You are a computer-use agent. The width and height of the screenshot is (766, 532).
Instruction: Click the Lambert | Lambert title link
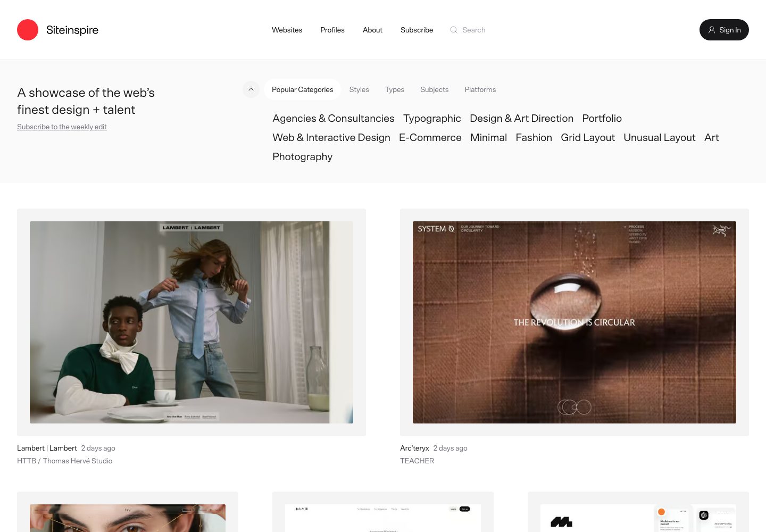47,448
